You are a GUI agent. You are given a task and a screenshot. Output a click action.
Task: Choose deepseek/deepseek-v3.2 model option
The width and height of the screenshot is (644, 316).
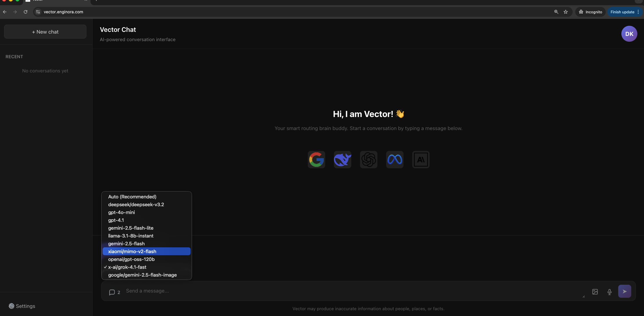(136, 204)
